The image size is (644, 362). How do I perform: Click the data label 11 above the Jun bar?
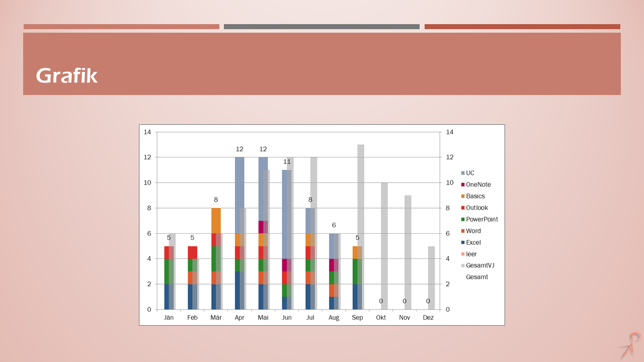point(287,162)
